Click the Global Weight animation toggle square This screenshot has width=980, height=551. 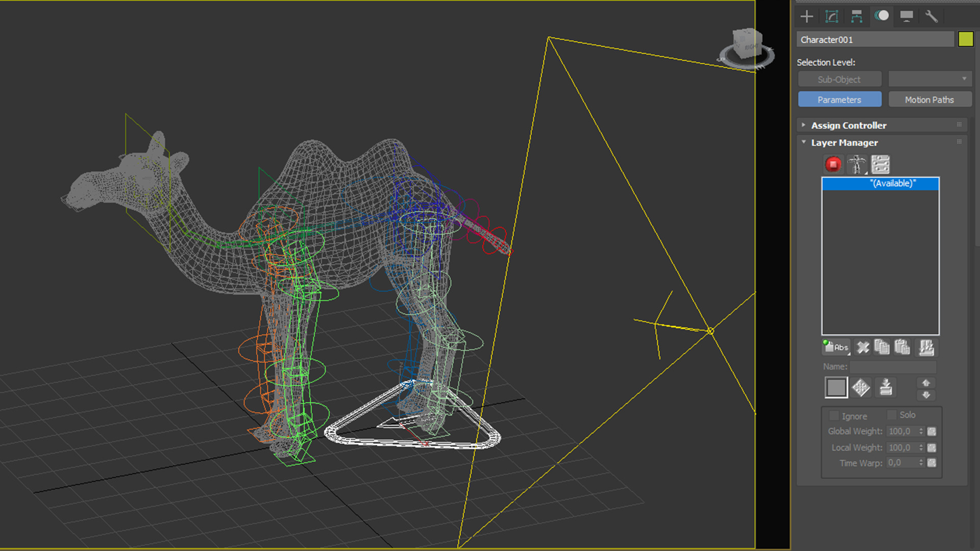(x=932, y=432)
